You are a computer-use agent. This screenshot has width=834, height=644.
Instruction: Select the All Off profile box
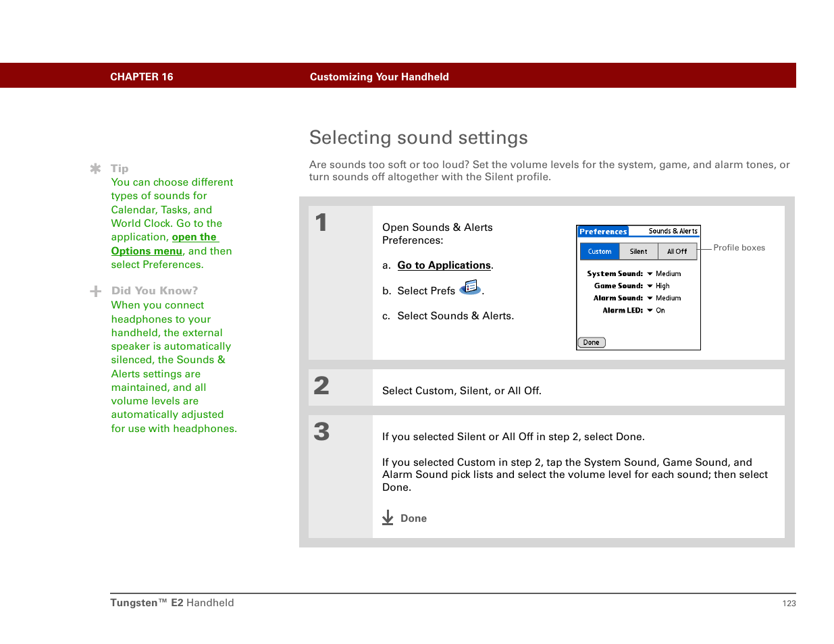click(677, 251)
